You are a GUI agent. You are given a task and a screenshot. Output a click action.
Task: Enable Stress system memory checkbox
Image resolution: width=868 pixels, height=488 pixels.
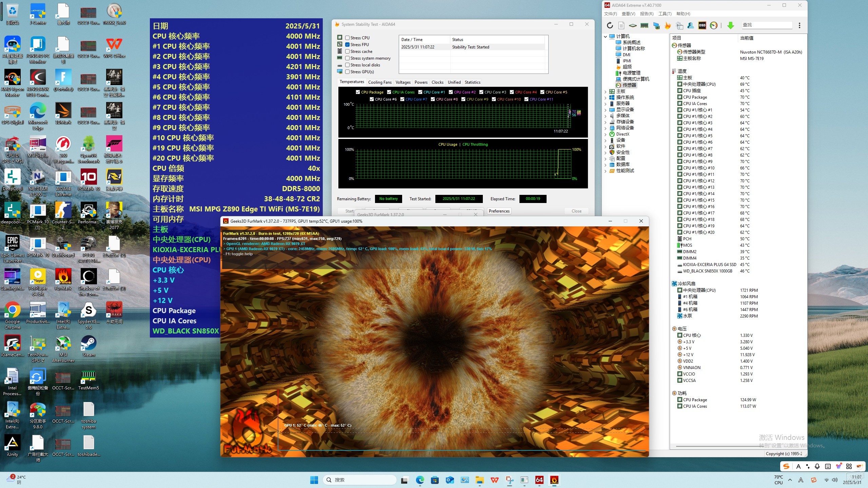coord(348,58)
